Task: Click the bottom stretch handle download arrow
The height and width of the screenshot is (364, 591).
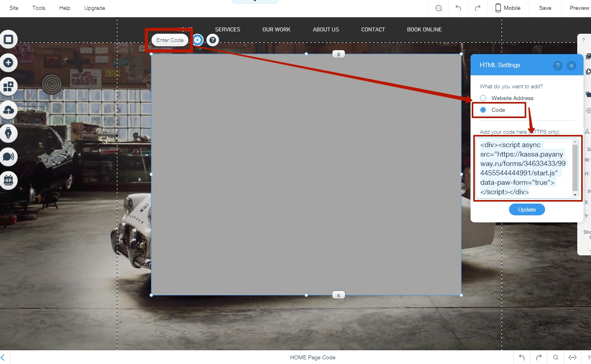Action: pyautogui.click(x=339, y=295)
